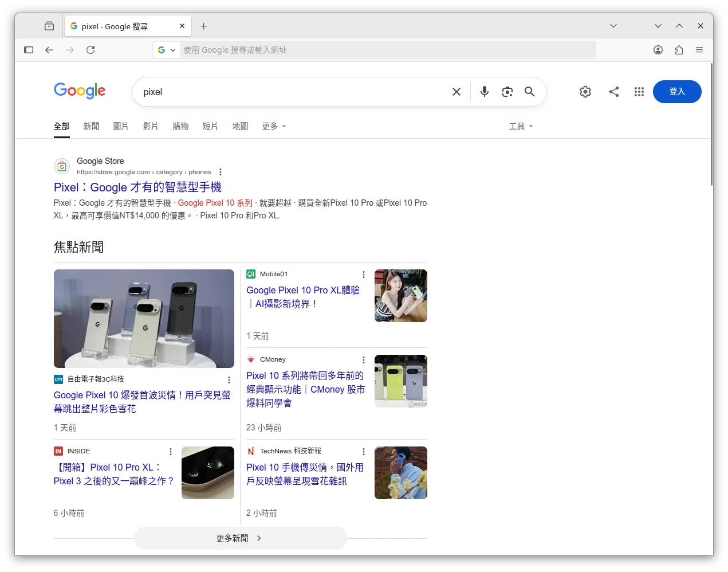This screenshot has height=572, width=728.
Task: Open options menu for Google Store result
Action: pyautogui.click(x=221, y=172)
